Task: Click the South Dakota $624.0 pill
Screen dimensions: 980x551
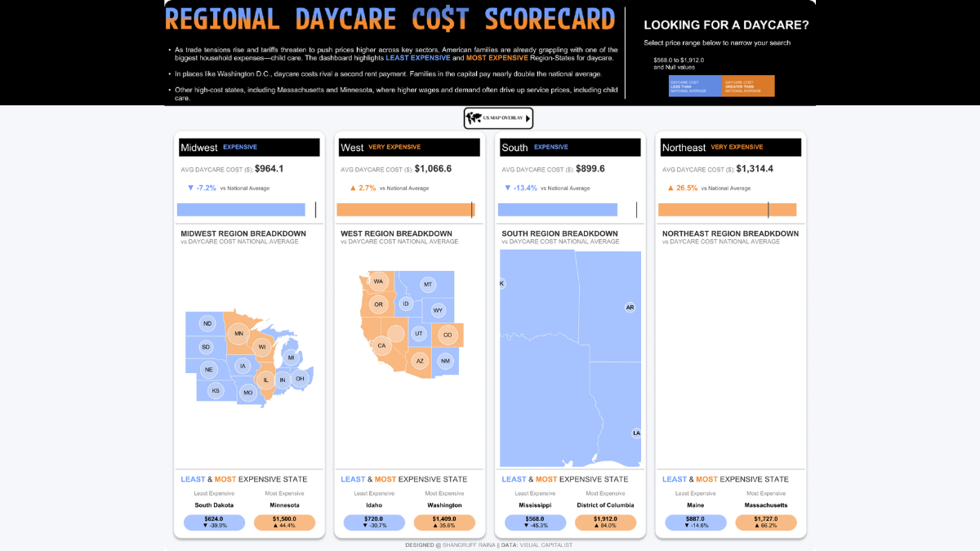Action: [214, 522]
